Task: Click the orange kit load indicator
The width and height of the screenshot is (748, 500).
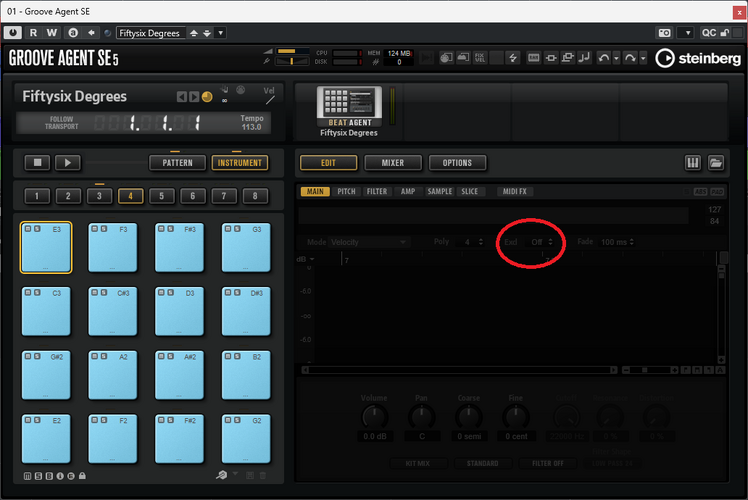Action: [207, 97]
